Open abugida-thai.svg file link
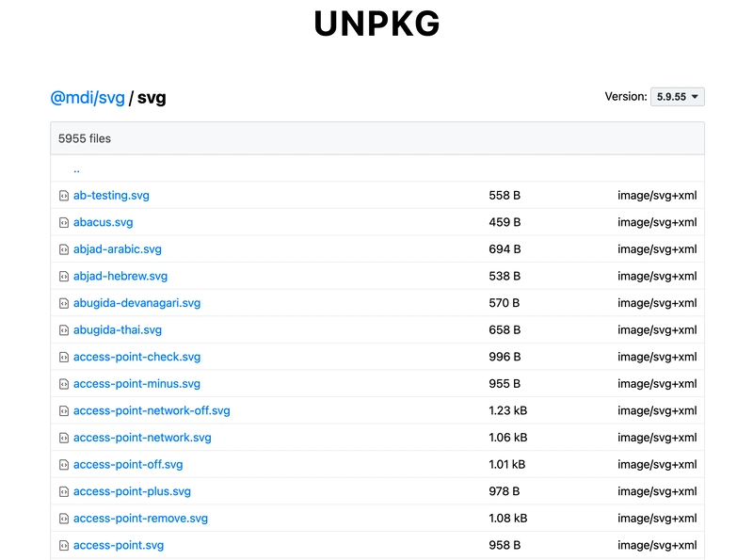The height and width of the screenshot is (560, 753). point(118,330)
